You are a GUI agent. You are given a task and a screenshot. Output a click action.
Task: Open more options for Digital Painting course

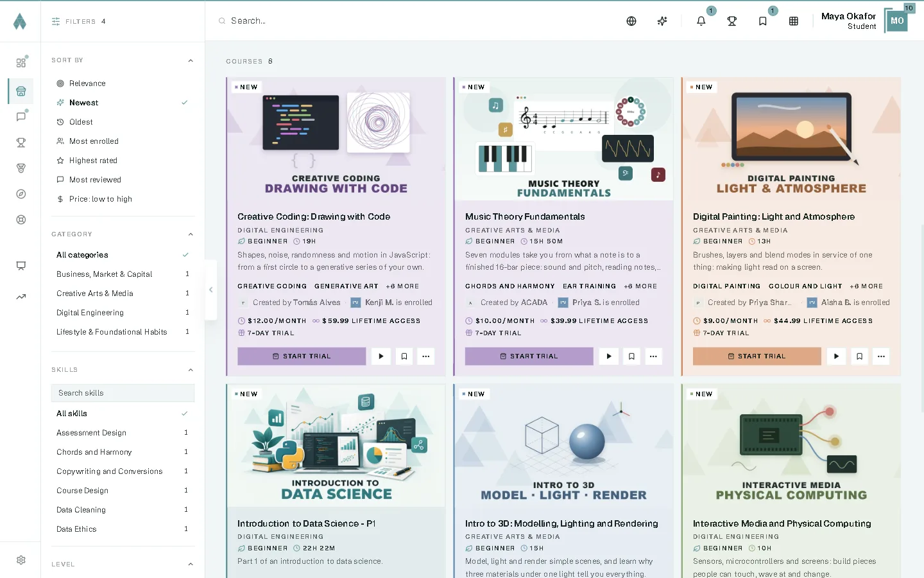[x=881, y=356]
